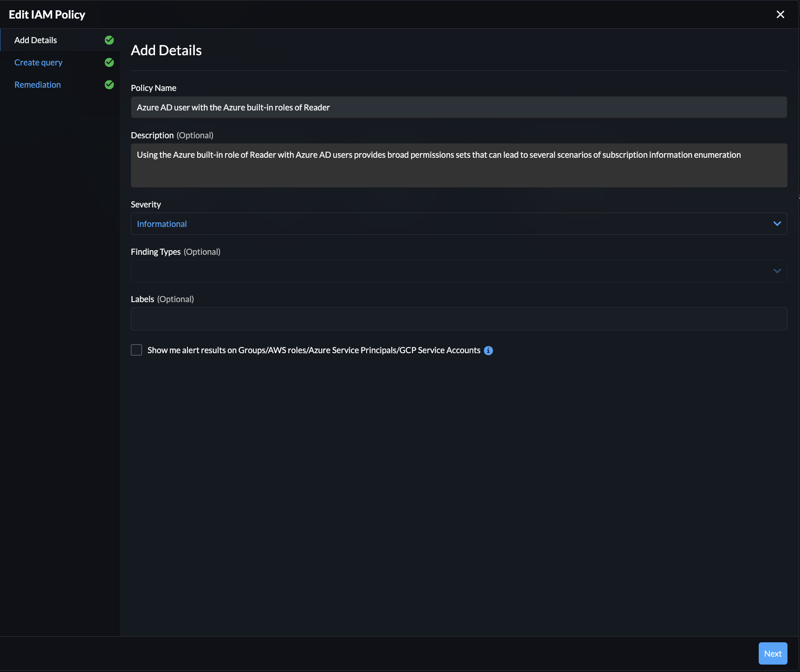Select the Add Details step in sidebar
The height and width of the screenshot is (672, 800).
36,40
